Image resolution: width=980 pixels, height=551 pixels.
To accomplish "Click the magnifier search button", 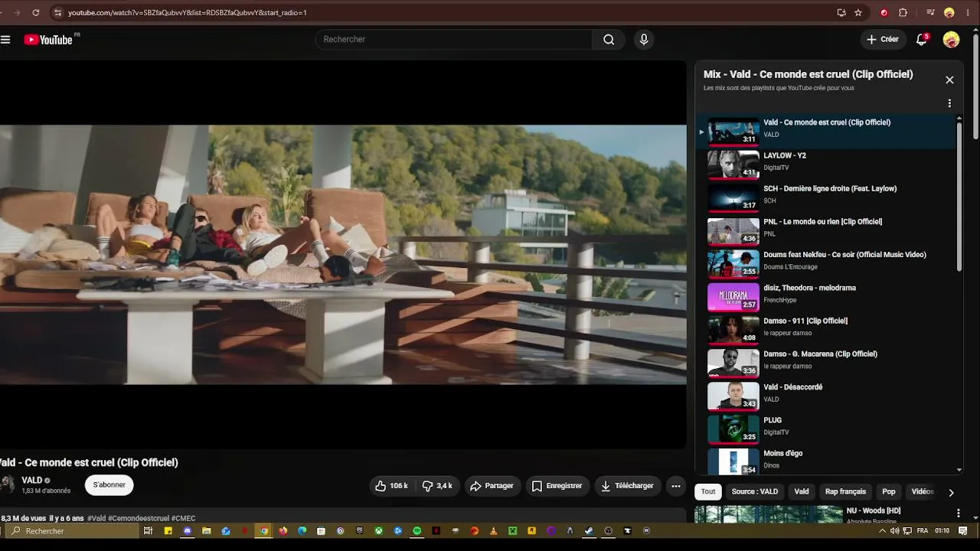I will coord(609,40).
